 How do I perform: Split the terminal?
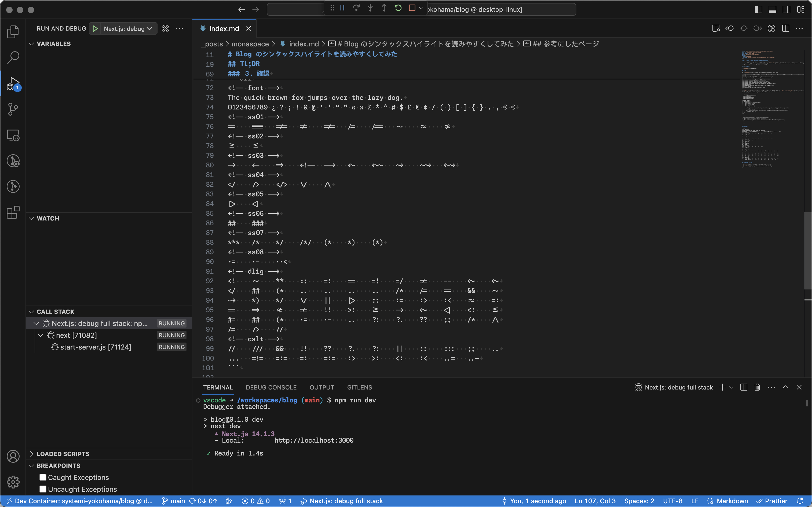point(744,387)
